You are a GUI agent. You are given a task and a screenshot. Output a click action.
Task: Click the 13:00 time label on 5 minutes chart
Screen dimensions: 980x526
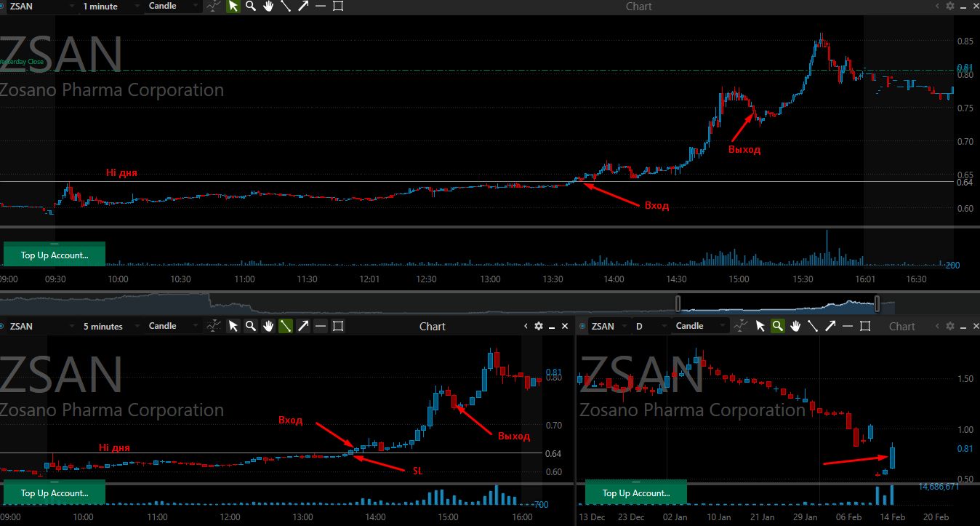tap(302, 517)
